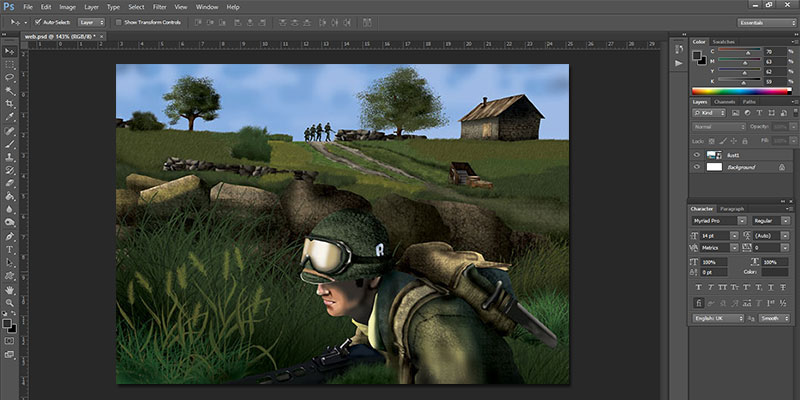This screenshot has width=800, height=400.
Task: Select the Horizontal Type tool
Action: [x=10, y=250]
